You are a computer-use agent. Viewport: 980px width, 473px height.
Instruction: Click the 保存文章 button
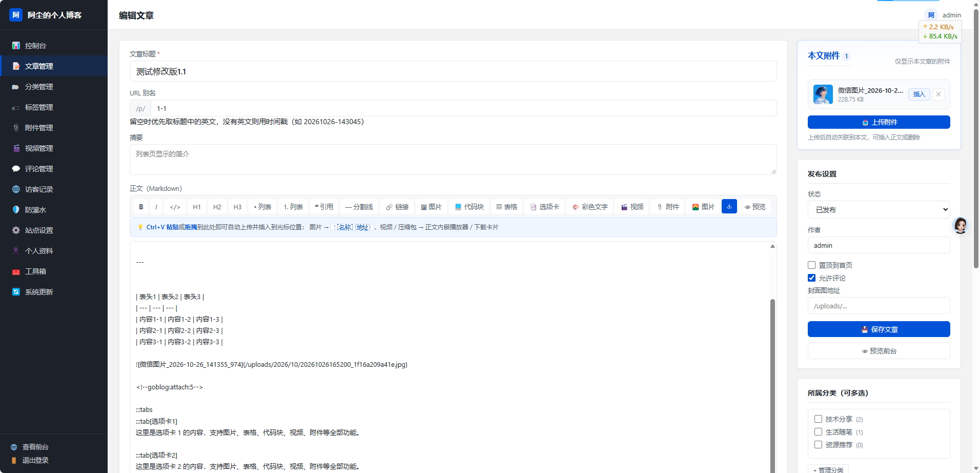click(879, 329)
